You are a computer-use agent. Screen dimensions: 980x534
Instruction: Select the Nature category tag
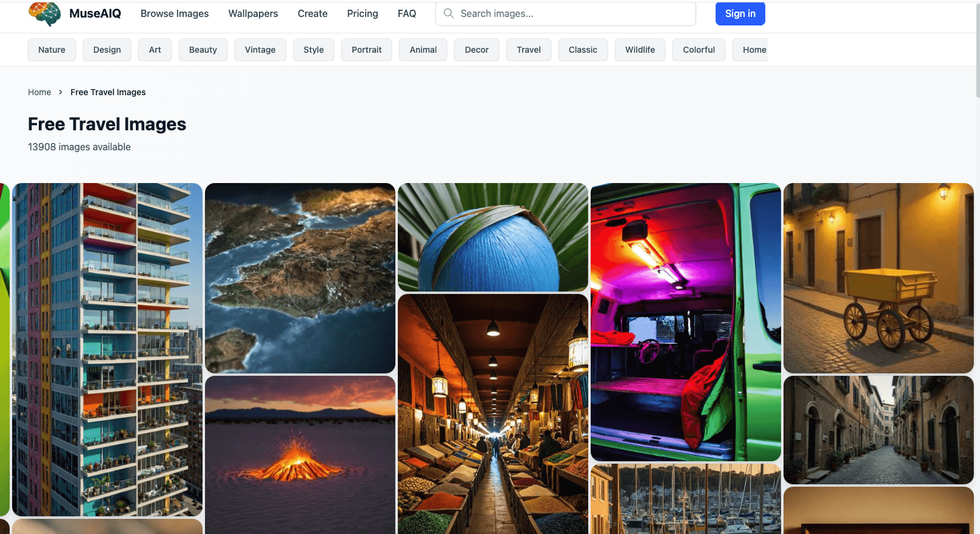point(52,50)
